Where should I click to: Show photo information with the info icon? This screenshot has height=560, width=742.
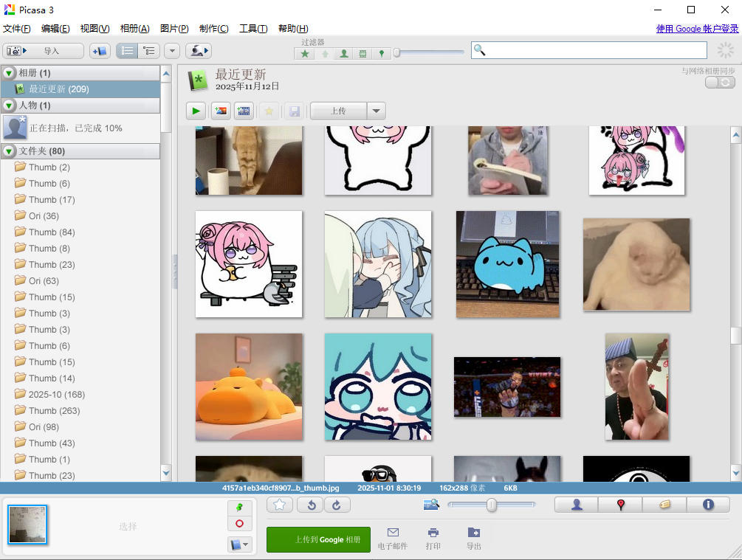pyautogui.click(x=708, y=505)
